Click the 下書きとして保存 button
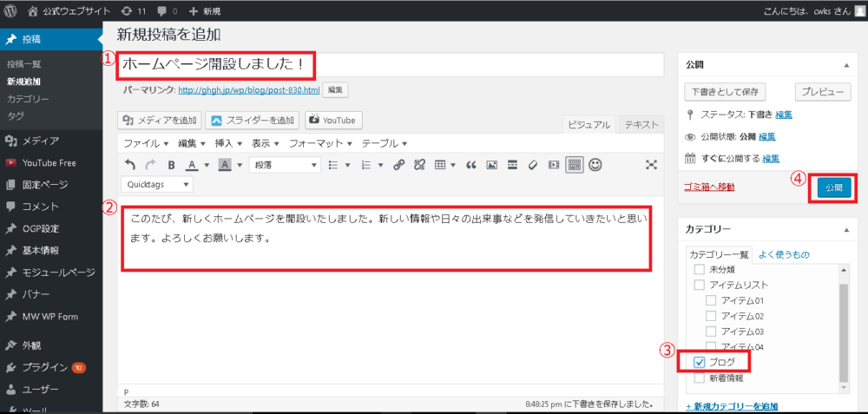868x414 pixels. point(725,92)
